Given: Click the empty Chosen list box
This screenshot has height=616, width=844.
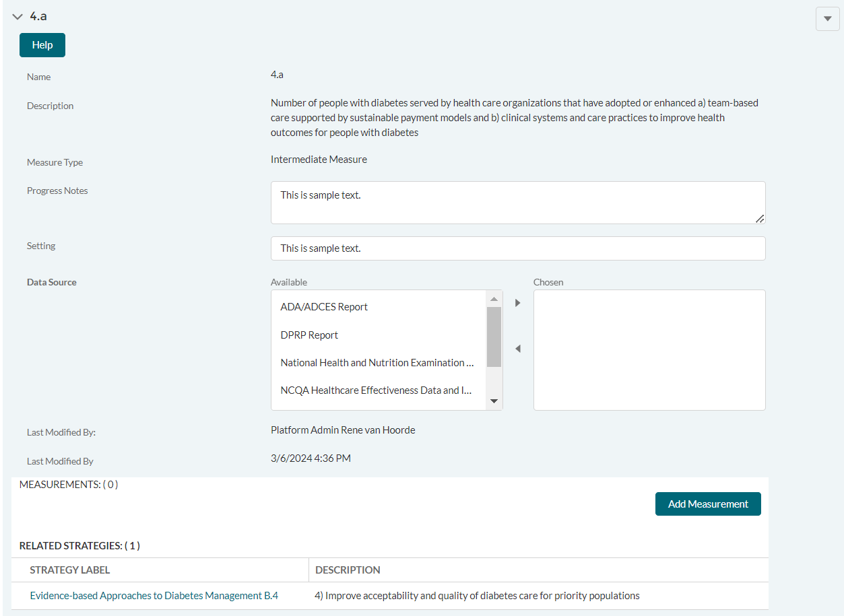Looking at the screenshot, I should [649, 350].
